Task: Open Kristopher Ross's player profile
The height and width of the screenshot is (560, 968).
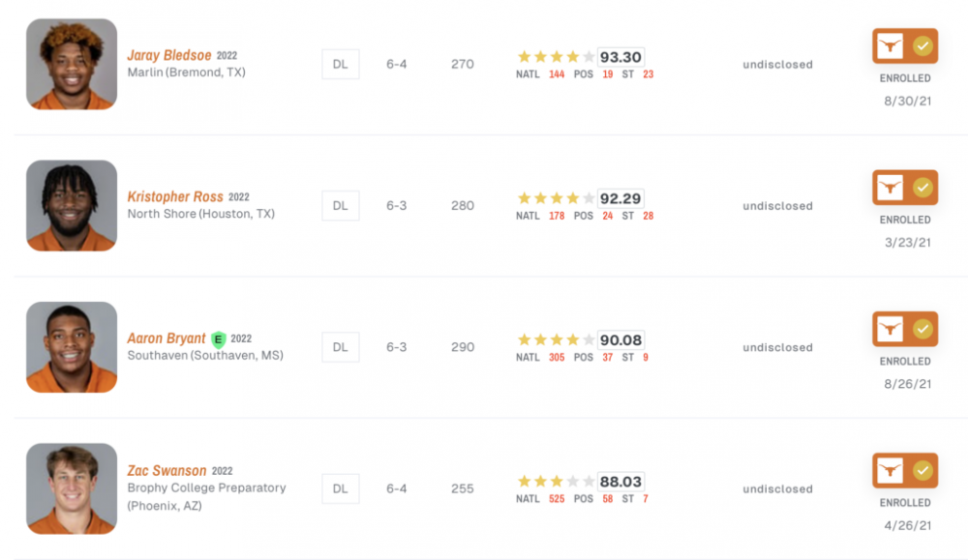Action: (x=175, y=196)
